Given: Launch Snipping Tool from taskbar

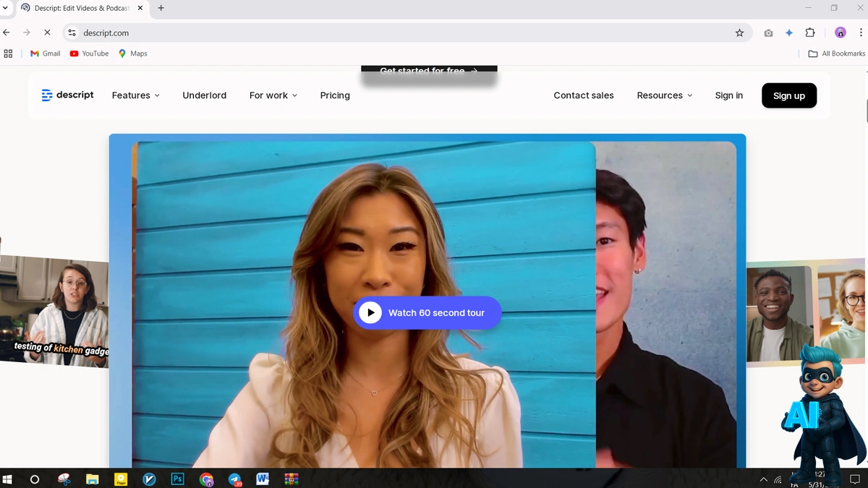Looking at the screenshot, I should point(64,479).
